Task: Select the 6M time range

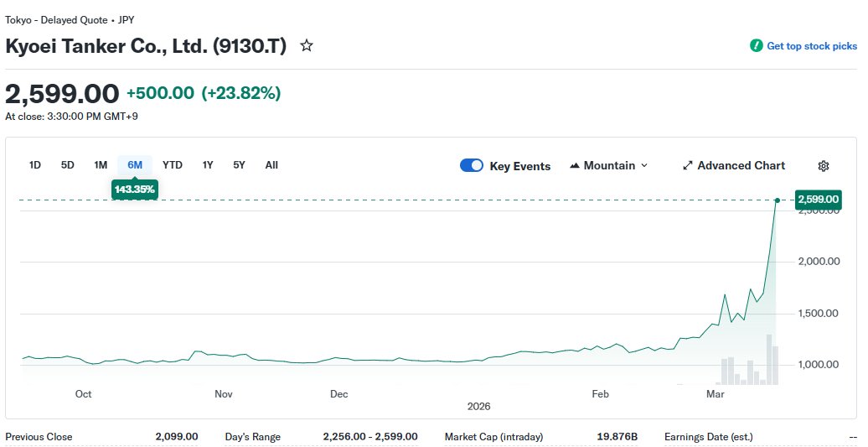Action: coord(135,165)
